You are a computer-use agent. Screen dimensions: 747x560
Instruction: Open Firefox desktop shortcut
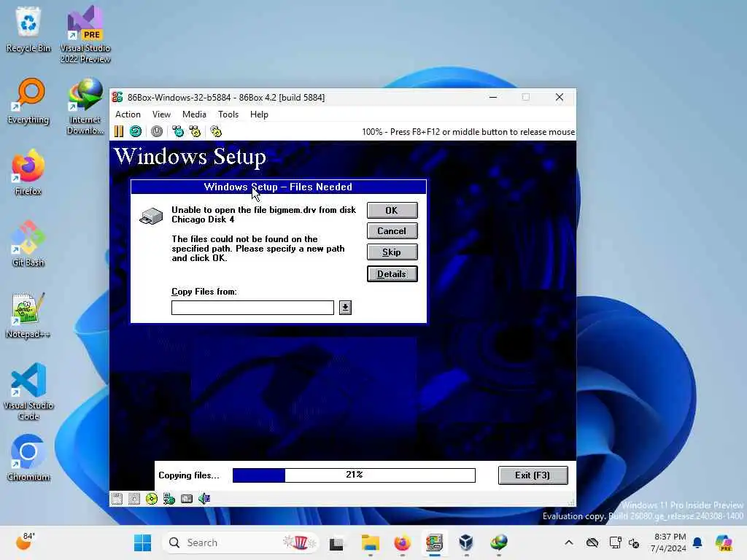coord(28,172)
